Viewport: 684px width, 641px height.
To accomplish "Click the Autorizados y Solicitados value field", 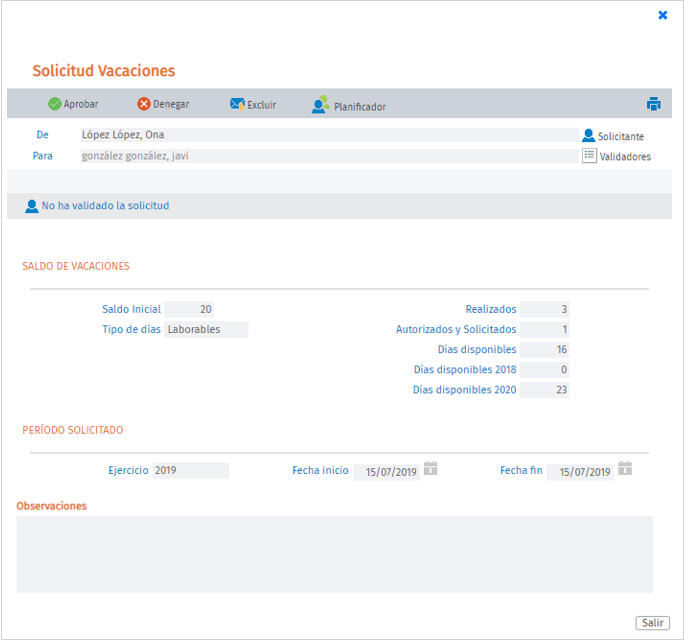I will [544, 329].
